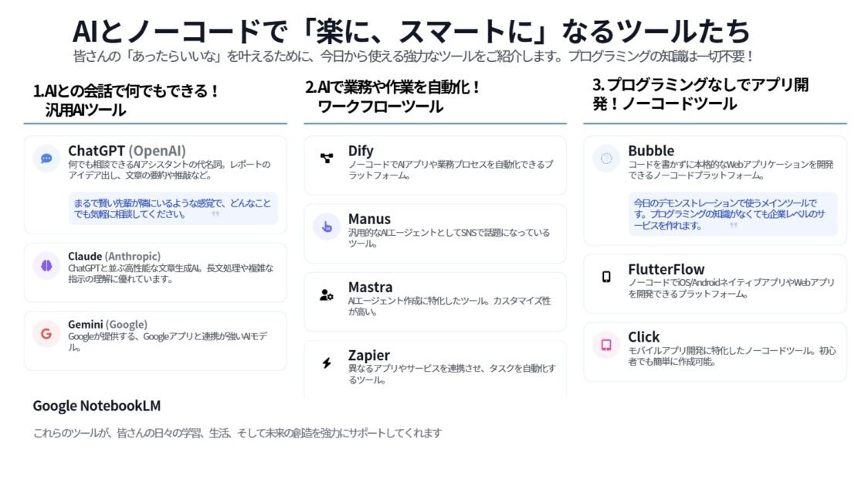Image resolution: width=868 pixels, height=487 pixels.
Task: Click the Click tool tablet icon
Action: [606, 345]
